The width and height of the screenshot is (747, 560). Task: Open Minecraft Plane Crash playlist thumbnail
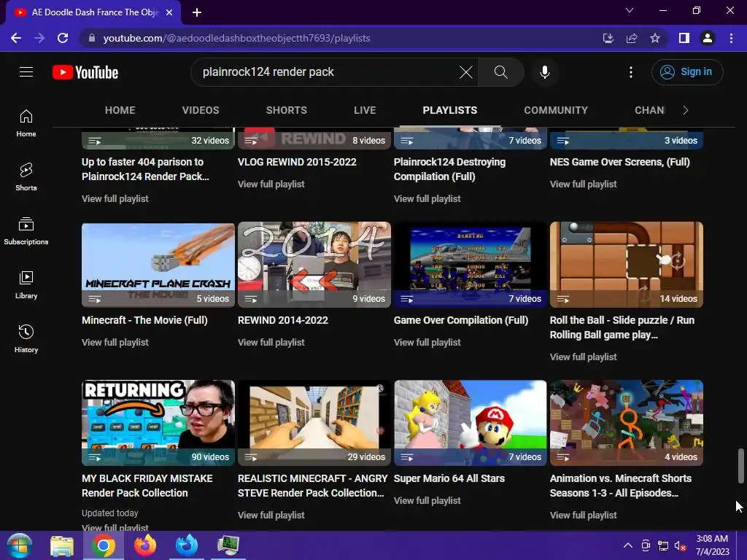(158, 265)
